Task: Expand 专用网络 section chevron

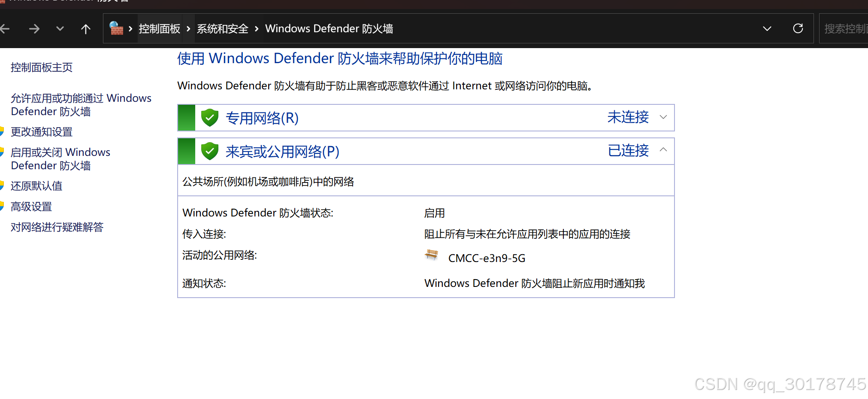Action: [x=663, y=117]
